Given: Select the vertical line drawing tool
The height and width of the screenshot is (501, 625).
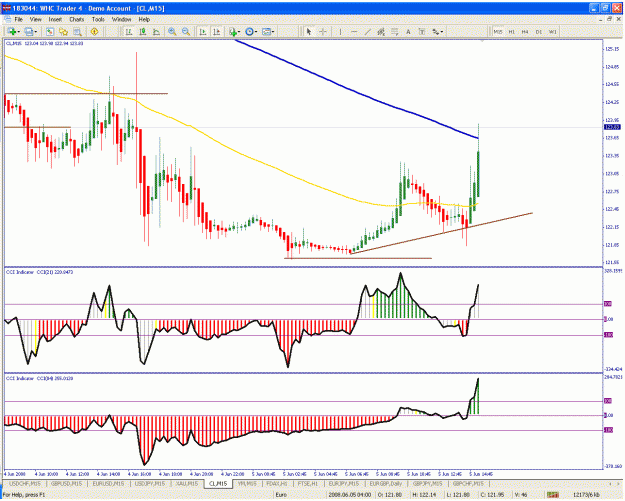Looking at the screenshot, I should (340, 31).
